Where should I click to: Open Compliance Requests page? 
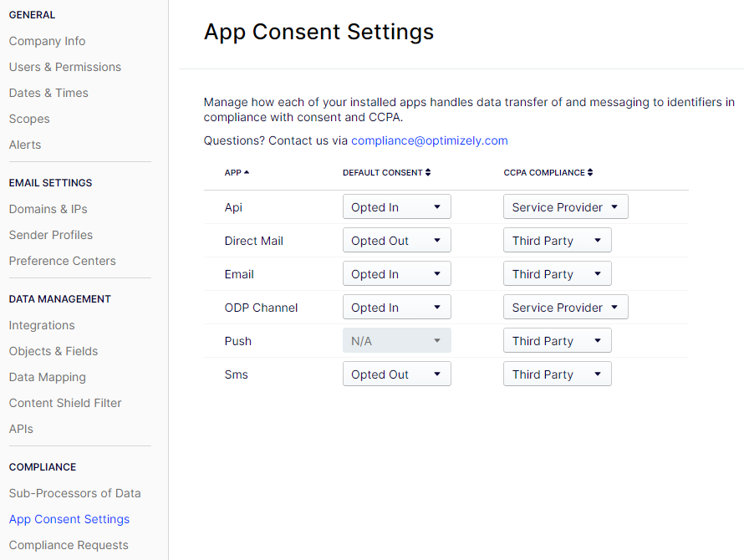(x=69, y=545)
